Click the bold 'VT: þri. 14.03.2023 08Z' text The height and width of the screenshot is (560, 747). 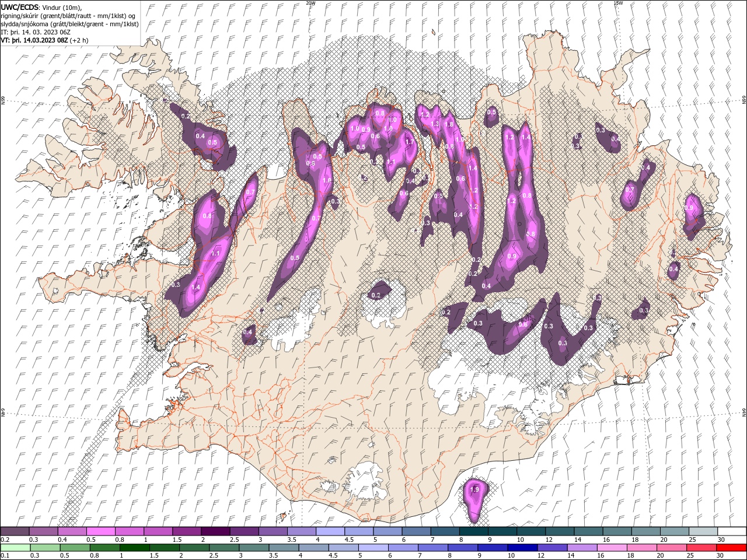(34, 40)
